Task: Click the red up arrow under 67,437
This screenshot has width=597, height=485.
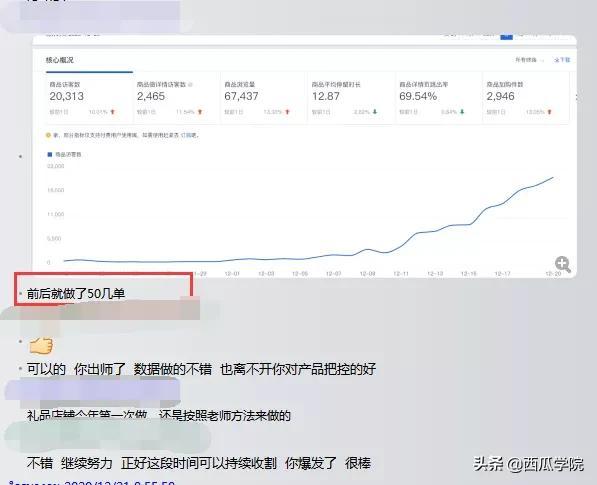Action: [x=287, y=112]
